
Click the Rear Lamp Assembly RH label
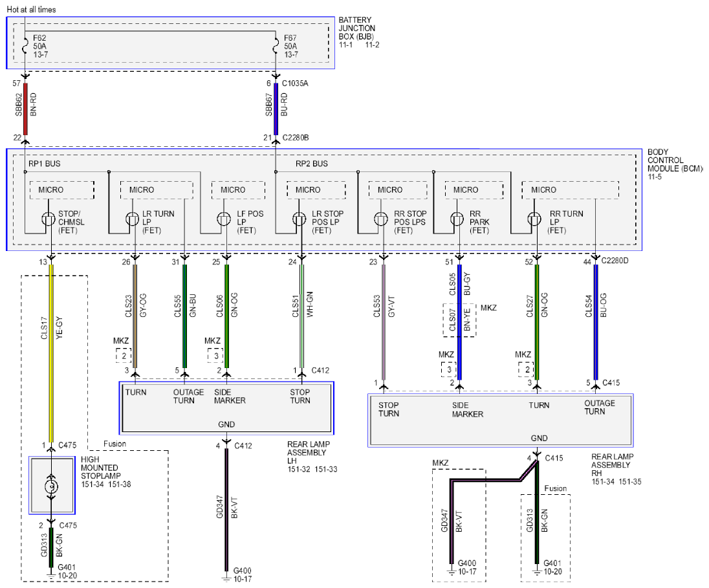pos(612,465)
